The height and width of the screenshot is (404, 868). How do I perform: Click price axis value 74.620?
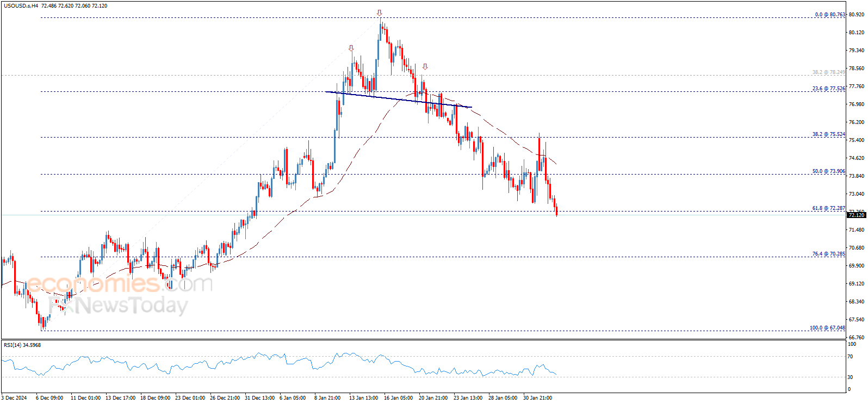click(x=857, y=158)
